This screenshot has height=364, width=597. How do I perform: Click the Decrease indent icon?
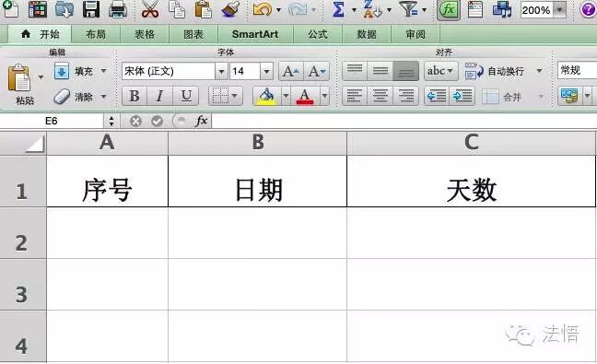pyautogui.click(x=437, y=96)
